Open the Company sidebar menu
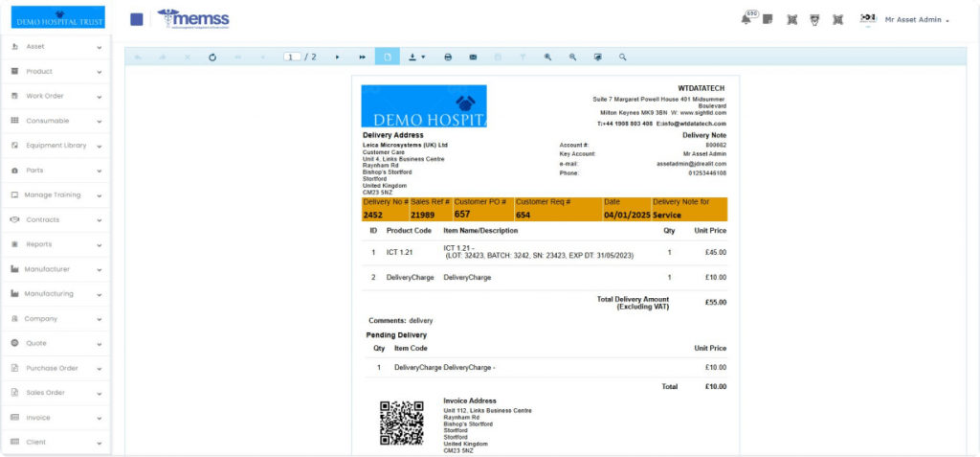980x457 pixels. pos(56,319)
